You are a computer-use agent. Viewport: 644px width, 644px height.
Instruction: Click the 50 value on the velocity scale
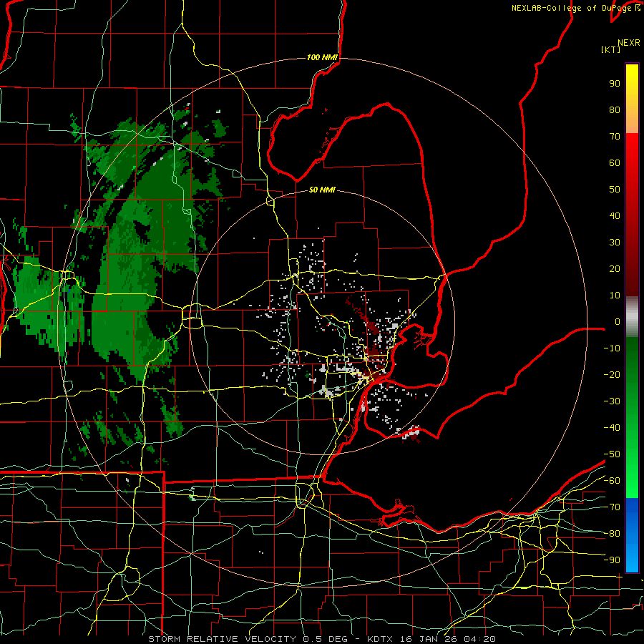tap(615, 190)
